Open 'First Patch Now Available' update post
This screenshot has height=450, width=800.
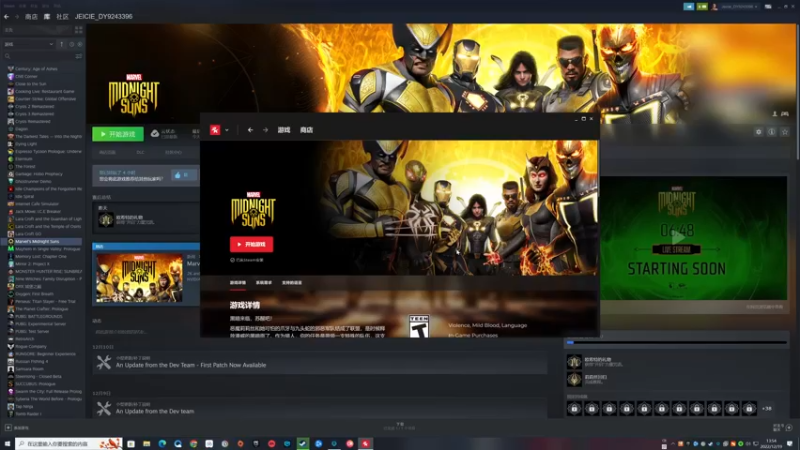(191, 365)
